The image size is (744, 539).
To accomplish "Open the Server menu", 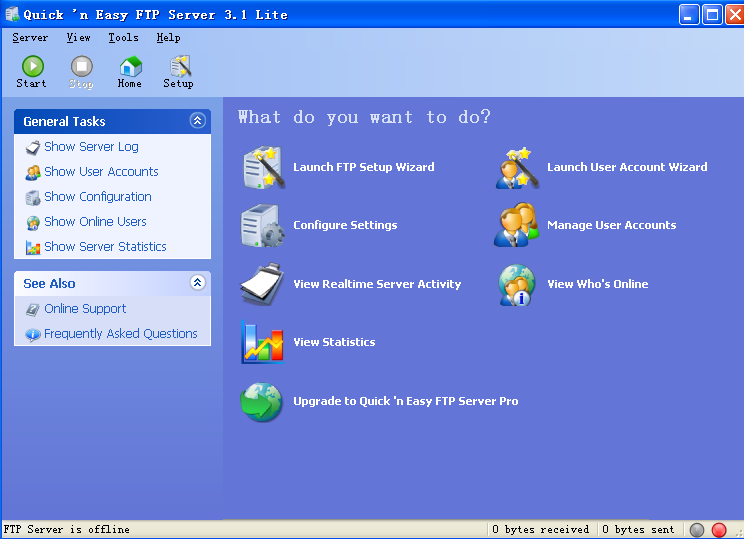I will coord(30,38).
